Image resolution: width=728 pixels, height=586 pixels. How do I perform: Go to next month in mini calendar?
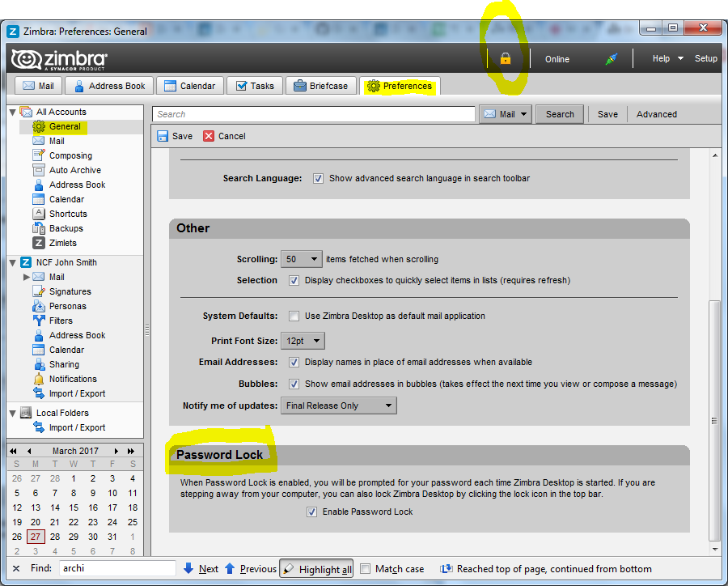pyautogui.click(x=116, y=451)
